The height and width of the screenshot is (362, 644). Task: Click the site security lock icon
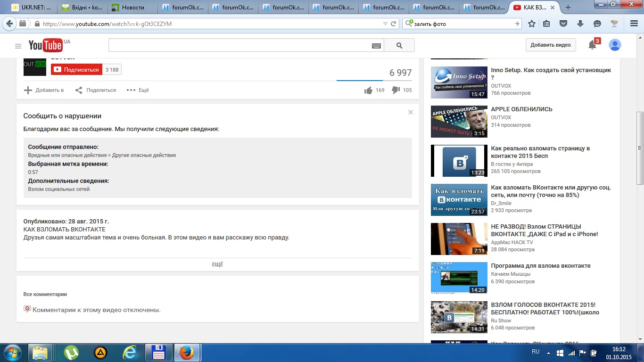pyautogui.click(x=37, y=24)
